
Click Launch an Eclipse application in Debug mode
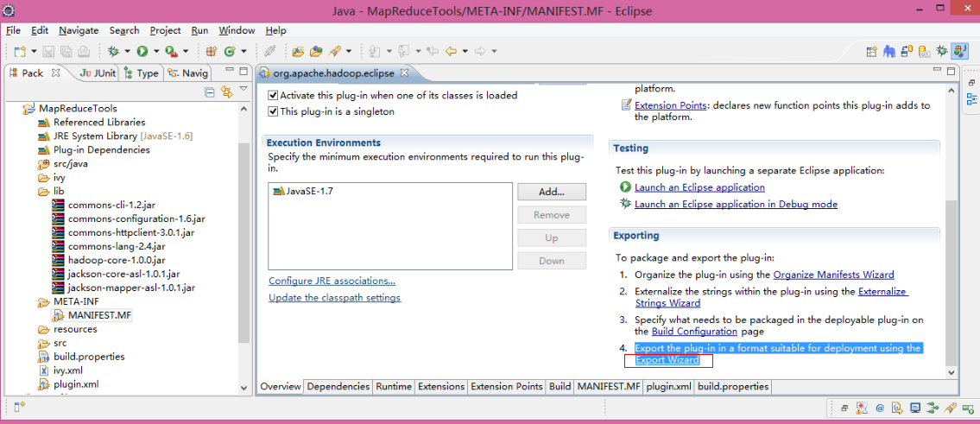tap(736, 204)
